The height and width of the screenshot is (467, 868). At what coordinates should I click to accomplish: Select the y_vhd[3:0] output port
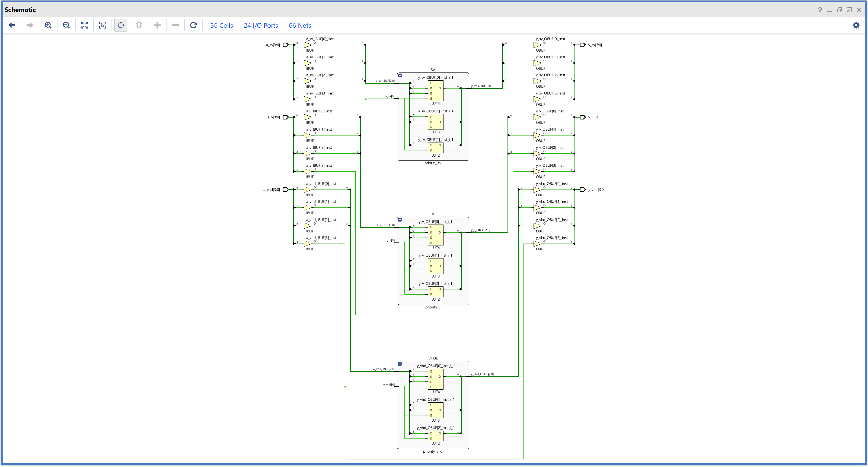[583, 190]
